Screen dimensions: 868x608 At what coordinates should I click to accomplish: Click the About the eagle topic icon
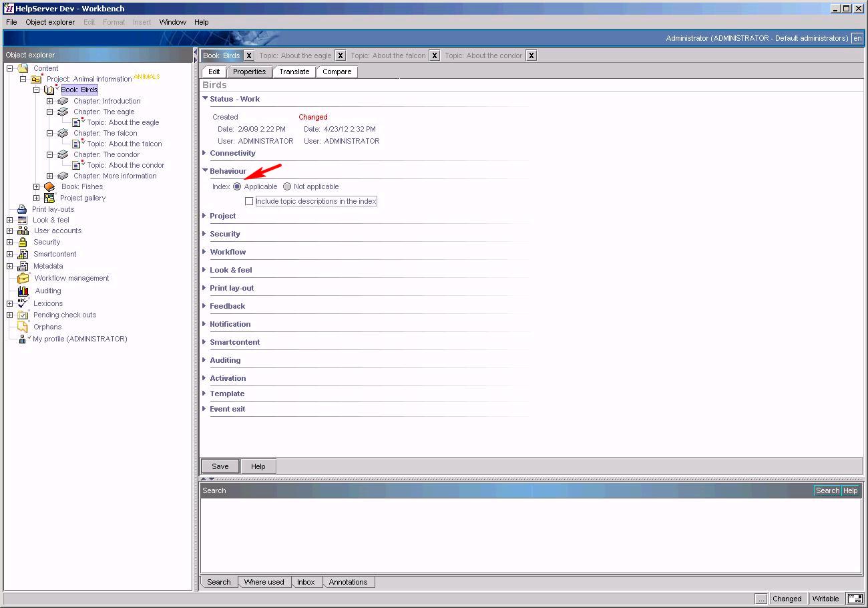tap(77, 122)
